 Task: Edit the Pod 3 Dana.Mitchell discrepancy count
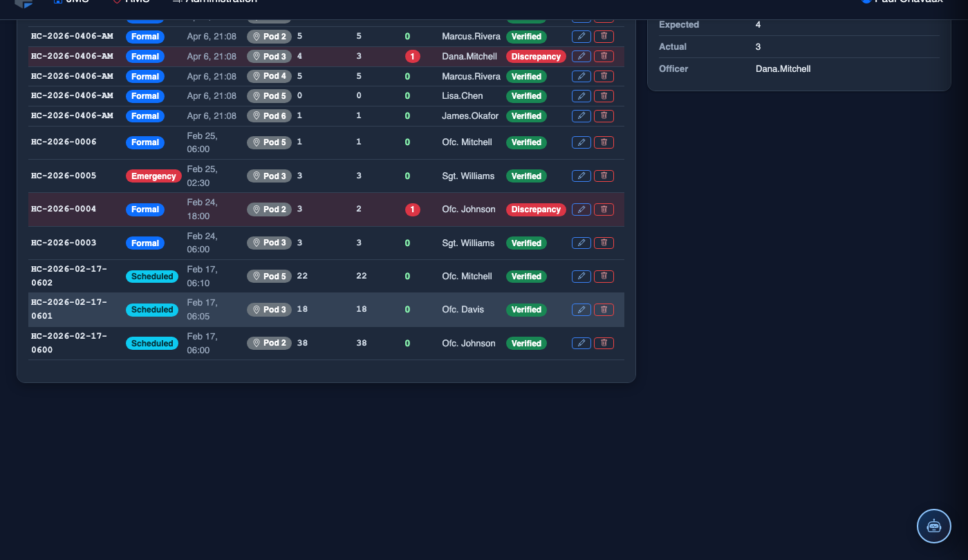pos(581,57)
